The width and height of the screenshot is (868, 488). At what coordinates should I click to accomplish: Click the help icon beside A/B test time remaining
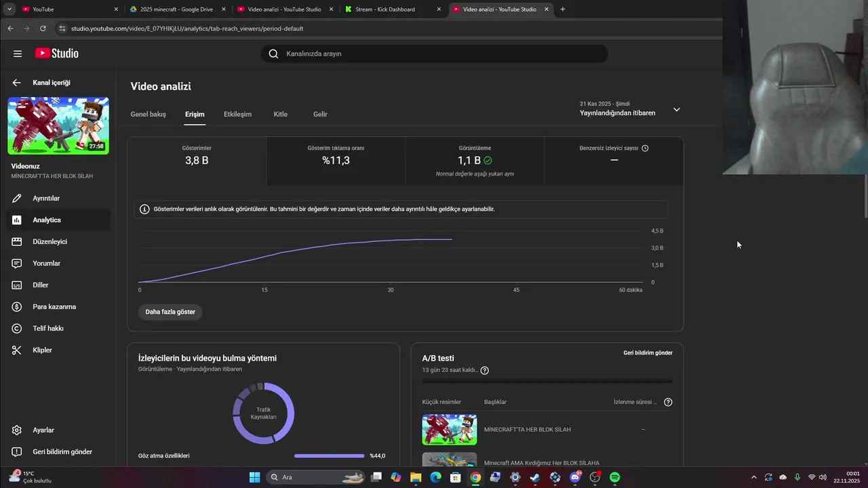tap(484, 371)
